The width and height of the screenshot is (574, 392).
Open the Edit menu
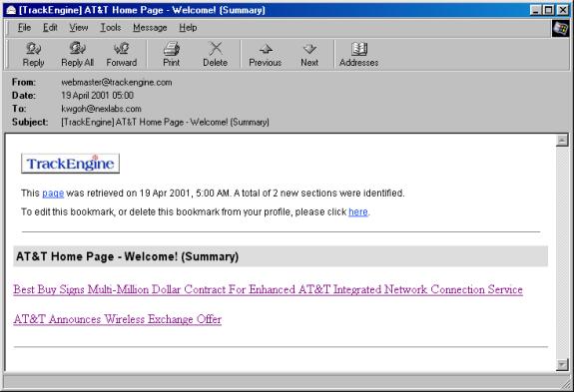coord(50,27)
